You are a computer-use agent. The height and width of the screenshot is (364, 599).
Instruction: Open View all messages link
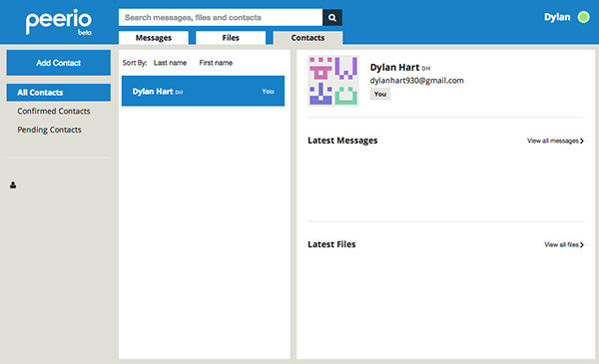(555, 141)
